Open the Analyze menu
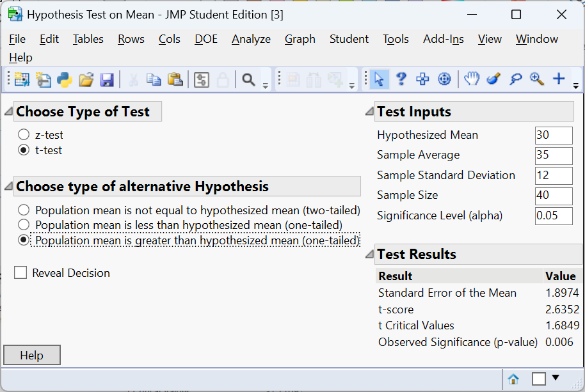This screenshot has height=392, width=585. [x=251, y=39]
